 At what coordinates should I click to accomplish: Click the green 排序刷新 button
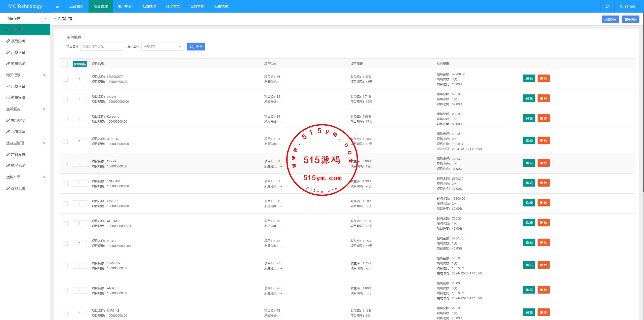(x=80, y=64)
